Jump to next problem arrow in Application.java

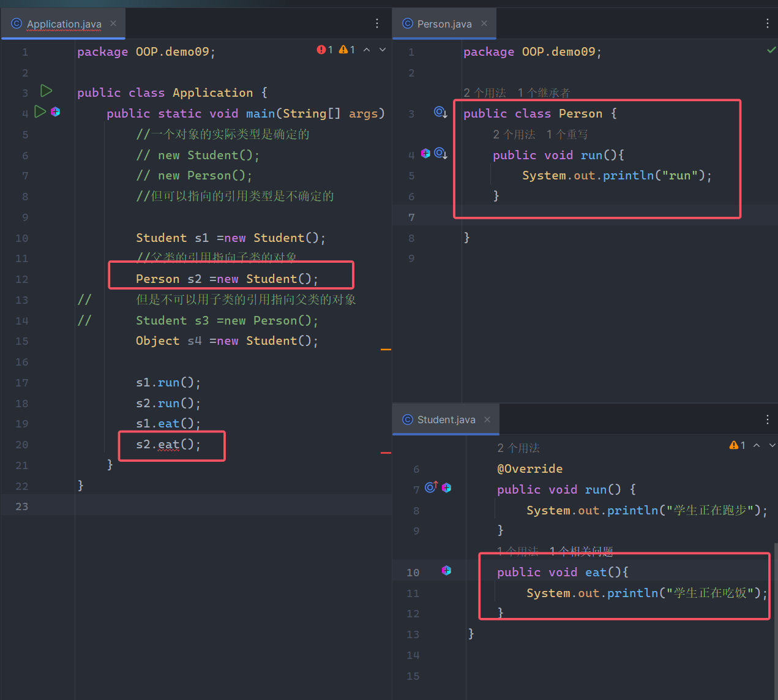pos(383,50)
